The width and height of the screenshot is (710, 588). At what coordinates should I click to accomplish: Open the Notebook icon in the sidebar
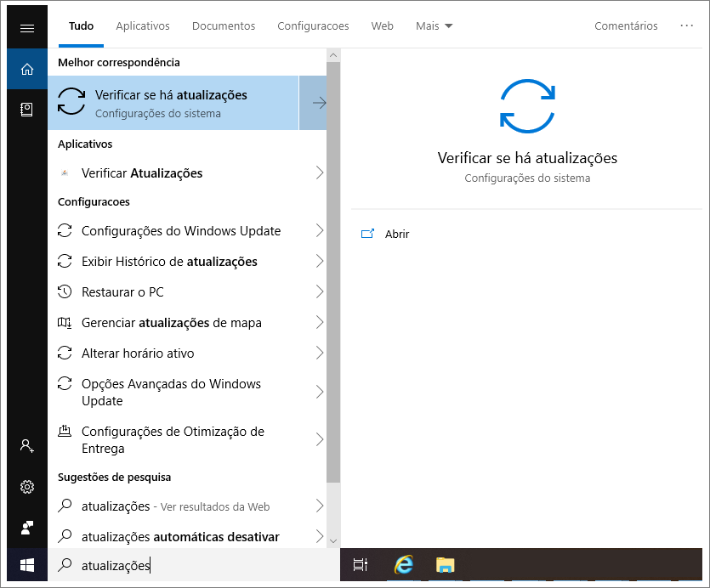click(x=27, y=110)
